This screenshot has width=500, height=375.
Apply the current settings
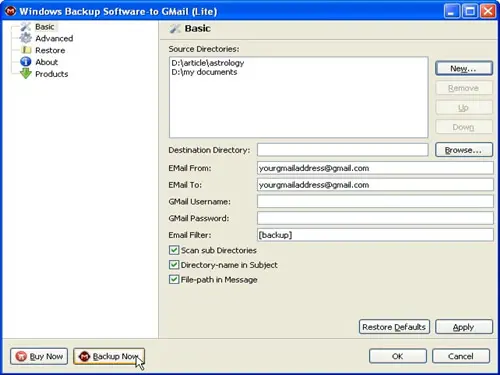point(464,327)
